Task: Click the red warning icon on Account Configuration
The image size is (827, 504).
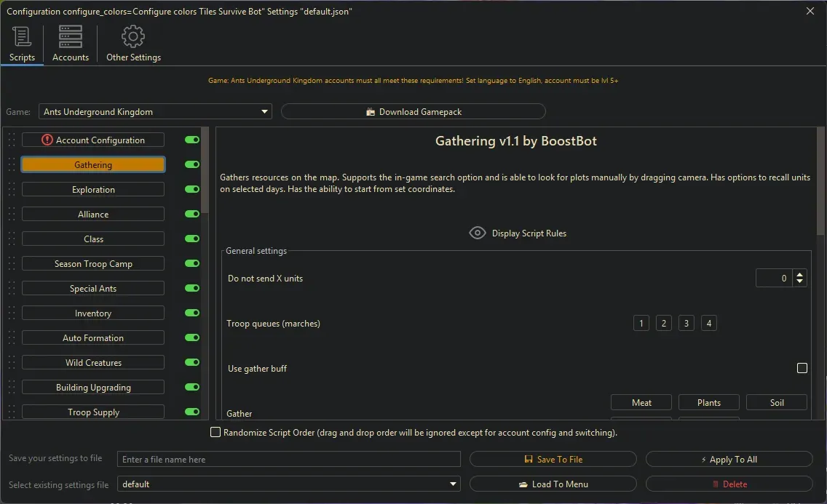Action: pos(47,140)
